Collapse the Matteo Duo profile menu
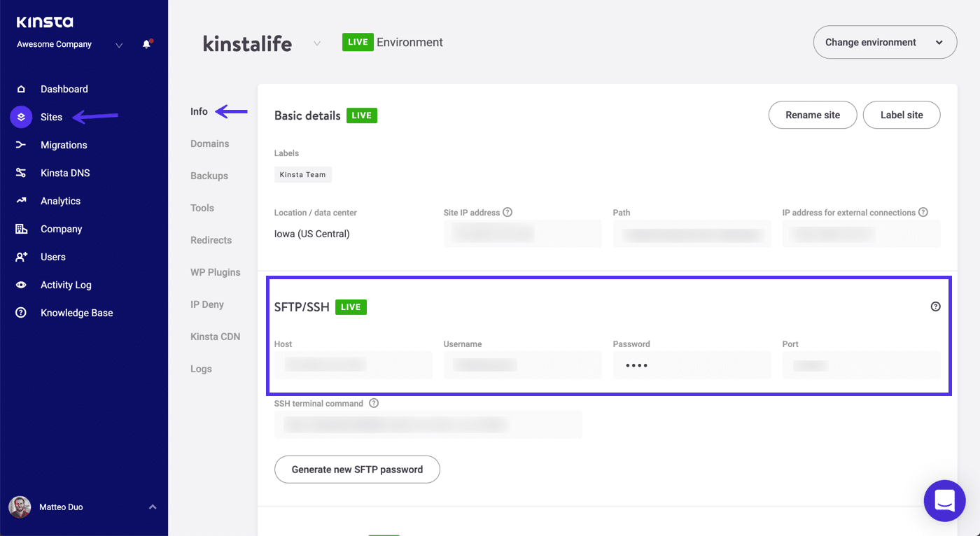 [153, 507]
